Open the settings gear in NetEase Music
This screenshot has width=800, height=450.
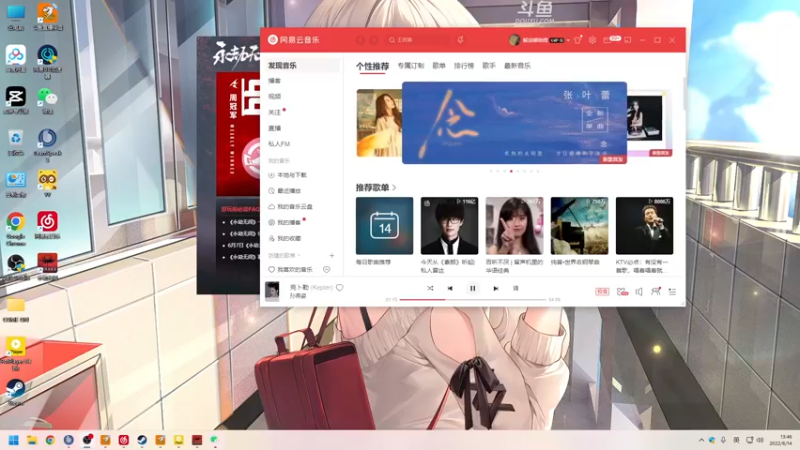[x=592, y=40]
